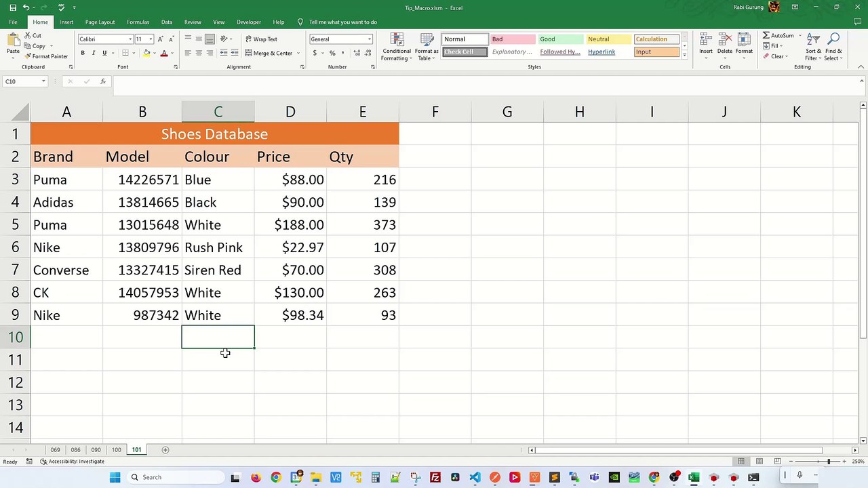Click the Increase Decimal icon
This screenshot has width=868, height=488.
pyautogui.click(x=357, y=53)
